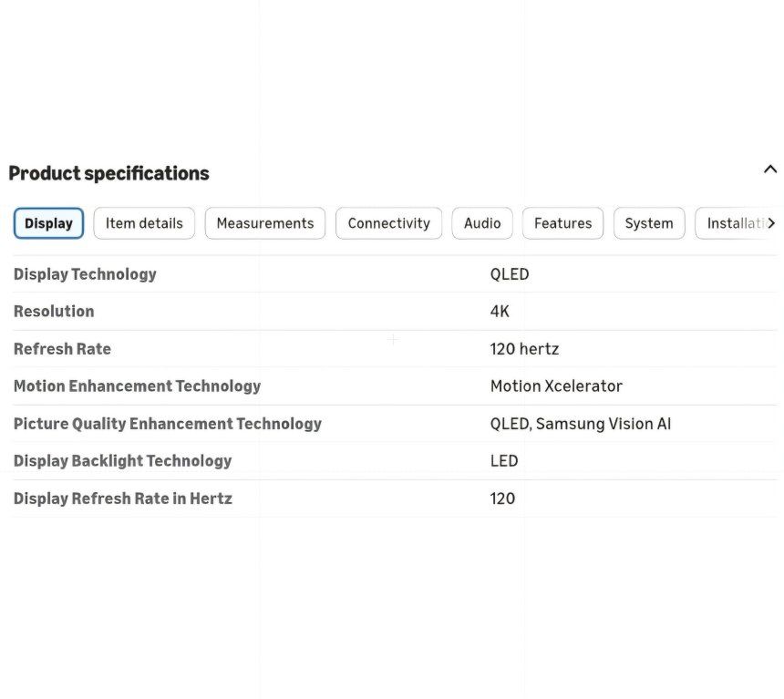784x699 pixels.
Task: Switch to the Features tab
Action: point(562,223)
